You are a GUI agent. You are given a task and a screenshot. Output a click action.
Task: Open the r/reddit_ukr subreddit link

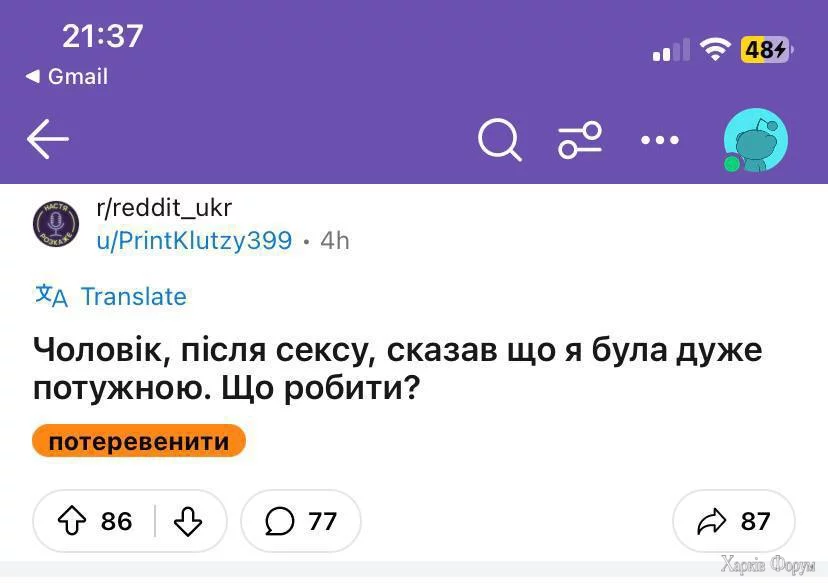pyautogui.click(x=163, y=207)
